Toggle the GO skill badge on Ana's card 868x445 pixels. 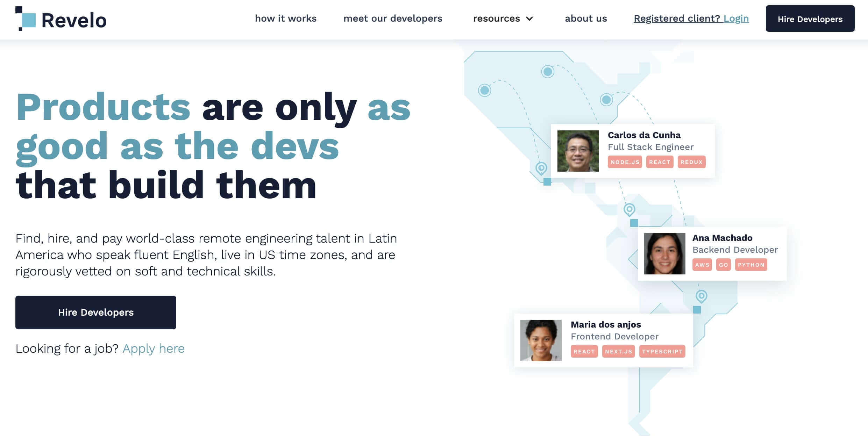pos(724,265)
